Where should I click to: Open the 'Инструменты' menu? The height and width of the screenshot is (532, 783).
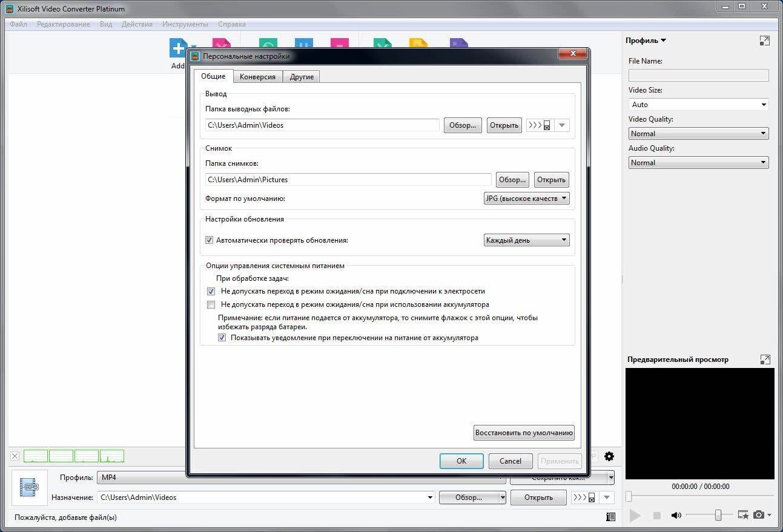coord(185,24)
